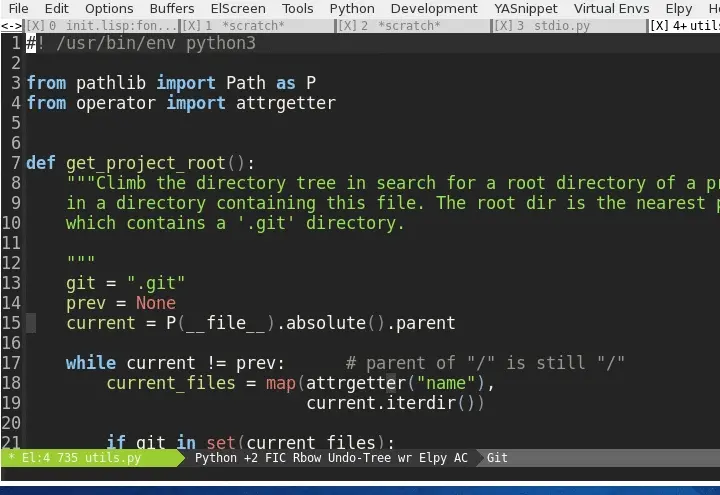Viewport: 720px width, 495px height.
Task: Close tab 1 *scratch* using its [X]
Action: pos(193,26)
